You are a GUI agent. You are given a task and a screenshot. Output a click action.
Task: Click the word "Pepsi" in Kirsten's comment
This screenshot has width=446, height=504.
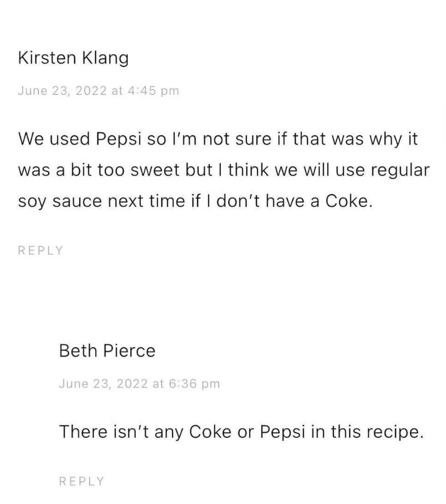point(119,139)
